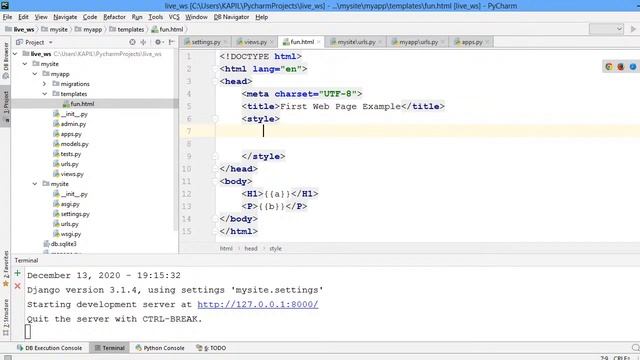Open in Firefox browser icon in editor
The width and height of the screenshot is (640, 360).
coord(621,67)
